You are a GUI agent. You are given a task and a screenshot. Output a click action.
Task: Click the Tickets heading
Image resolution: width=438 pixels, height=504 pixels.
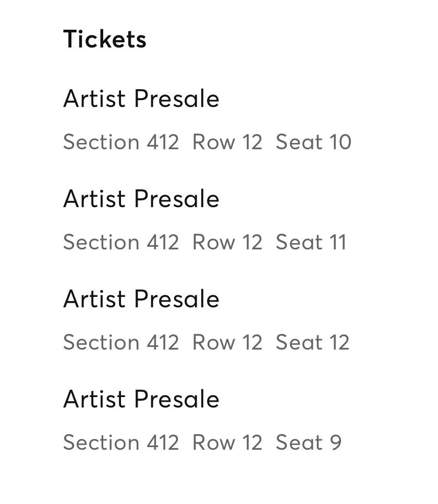[x=105, y=40]
